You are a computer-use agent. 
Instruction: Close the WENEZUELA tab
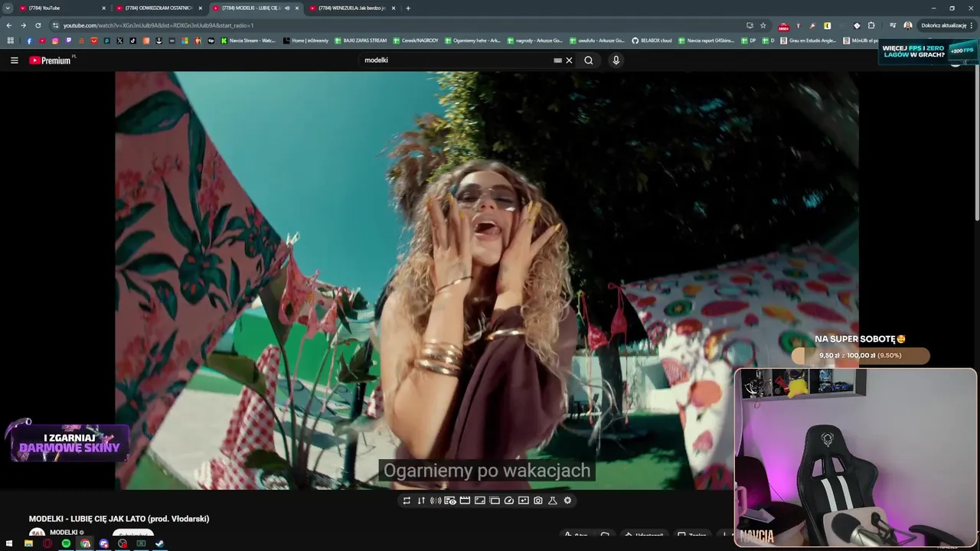click(x=394, y=8)
